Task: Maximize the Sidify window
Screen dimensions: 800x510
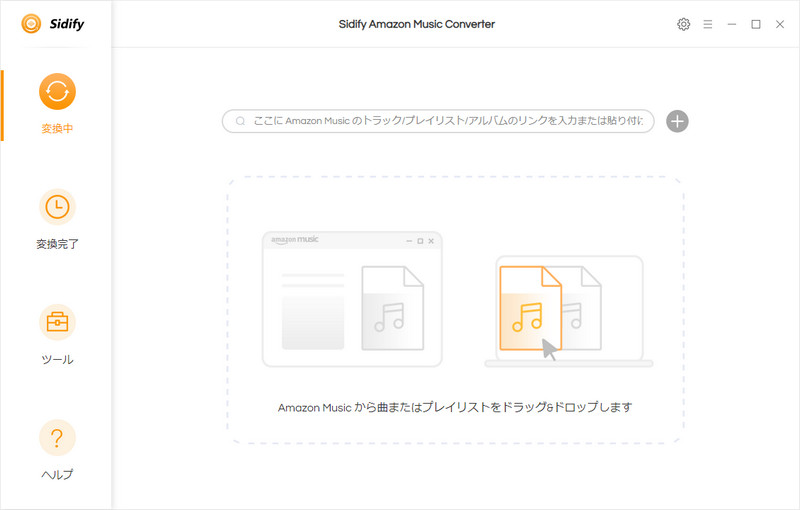Action: pos(756,24)
